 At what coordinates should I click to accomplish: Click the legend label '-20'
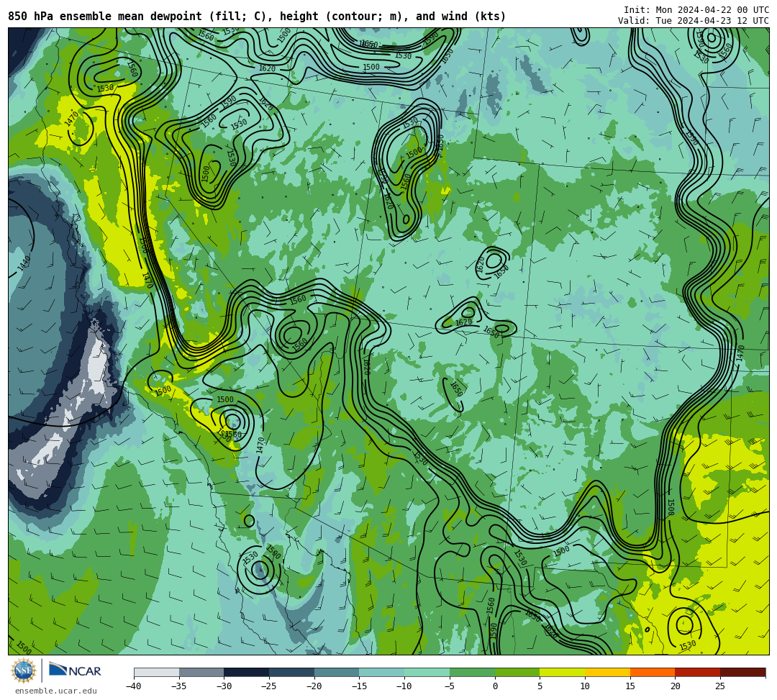314,686
